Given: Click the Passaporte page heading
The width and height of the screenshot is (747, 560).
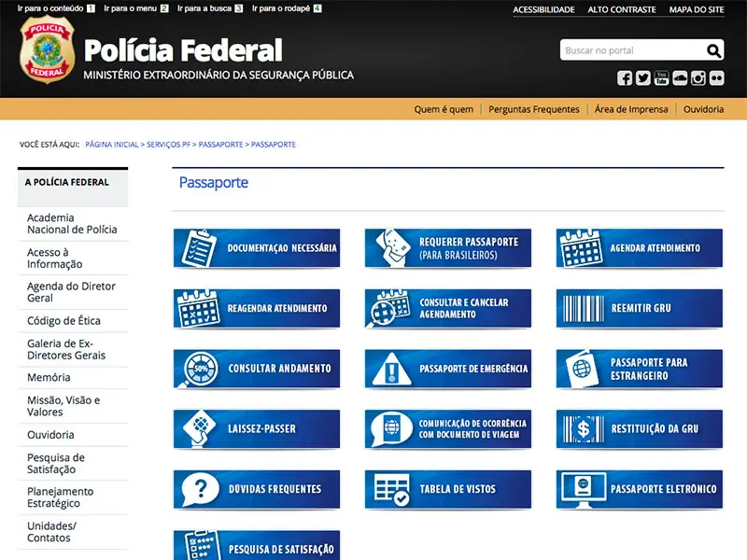Looking at the screenshot, I should (214, 182).
